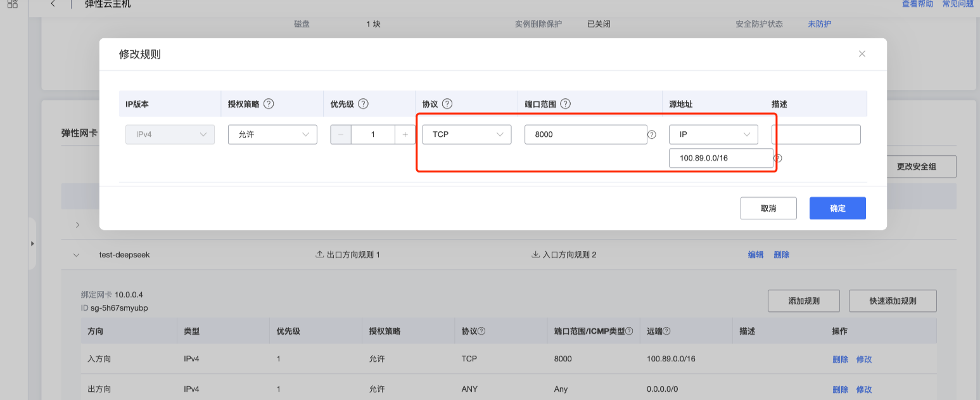Open the grid menu icon in sidebar
This screenshot has height=400, width=980.
tap(12, 4)
